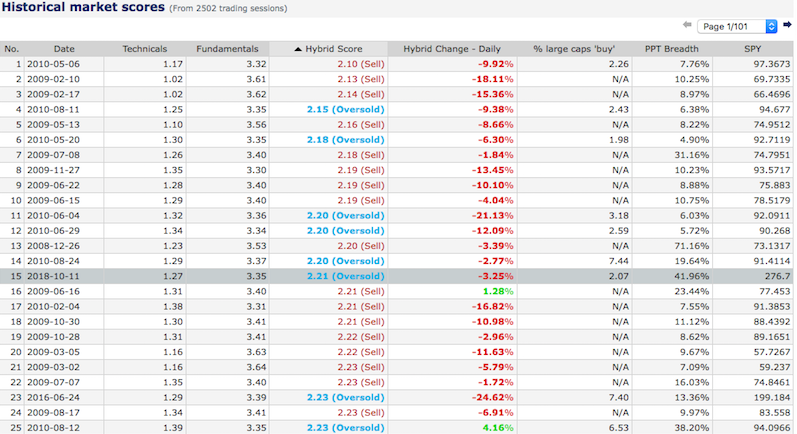This screenshot has height=434, width=797.
Task: Sort by the PPT Breadth column header
Action: [x=671, y=49]
